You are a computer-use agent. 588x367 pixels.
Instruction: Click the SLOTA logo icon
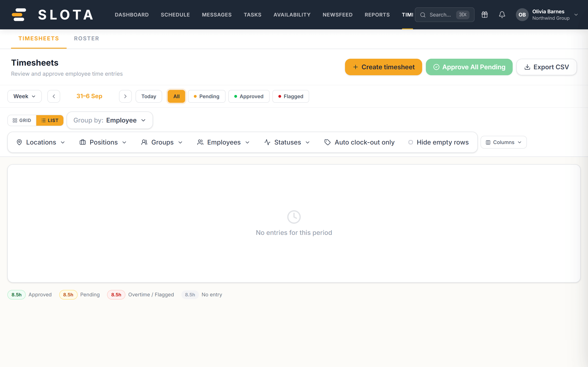pyautogui.click(x=19, y=14)
